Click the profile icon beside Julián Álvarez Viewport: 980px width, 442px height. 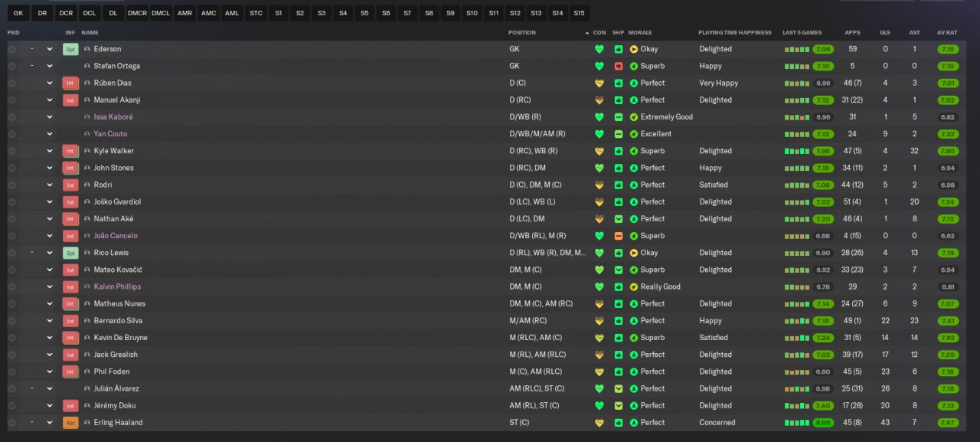87,389
